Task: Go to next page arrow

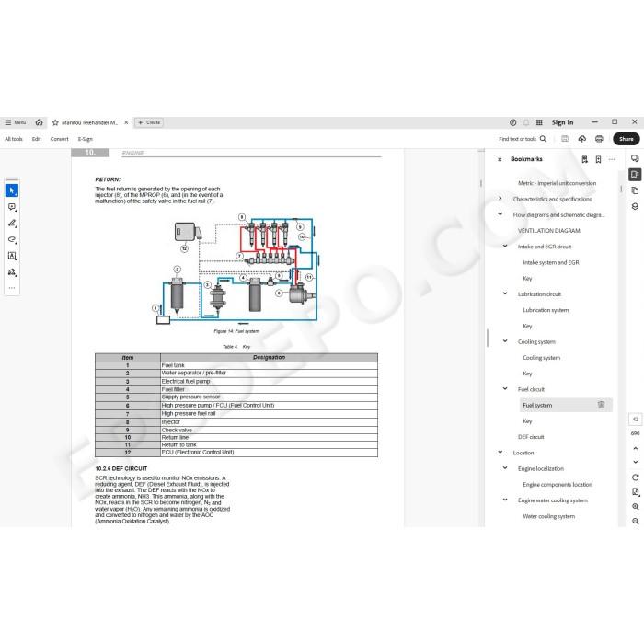Action: pos(635,462)
